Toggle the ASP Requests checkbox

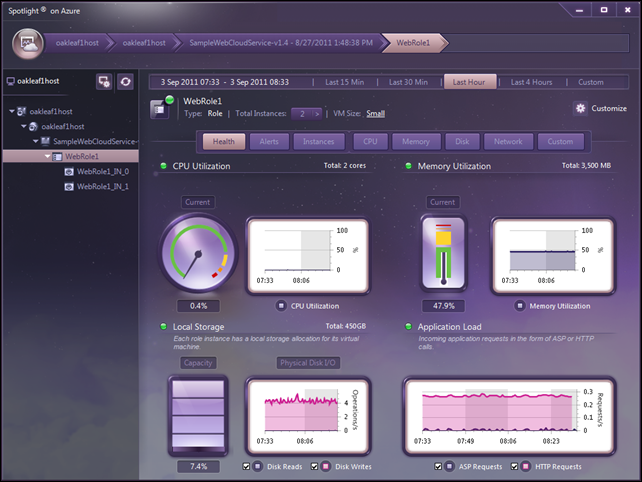[438, 466]
